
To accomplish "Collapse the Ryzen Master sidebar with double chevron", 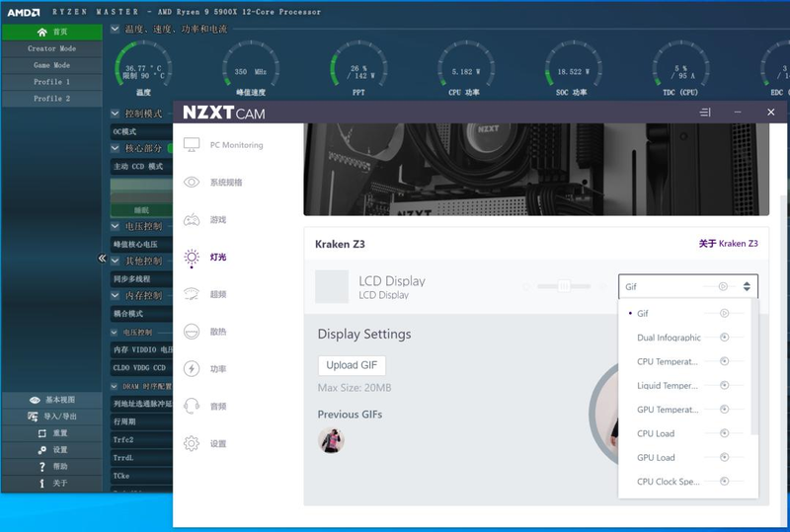I will (102, 258).
